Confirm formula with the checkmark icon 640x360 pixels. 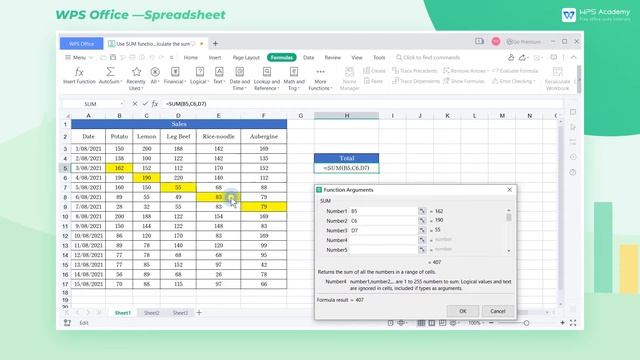(x=145, y=104)
